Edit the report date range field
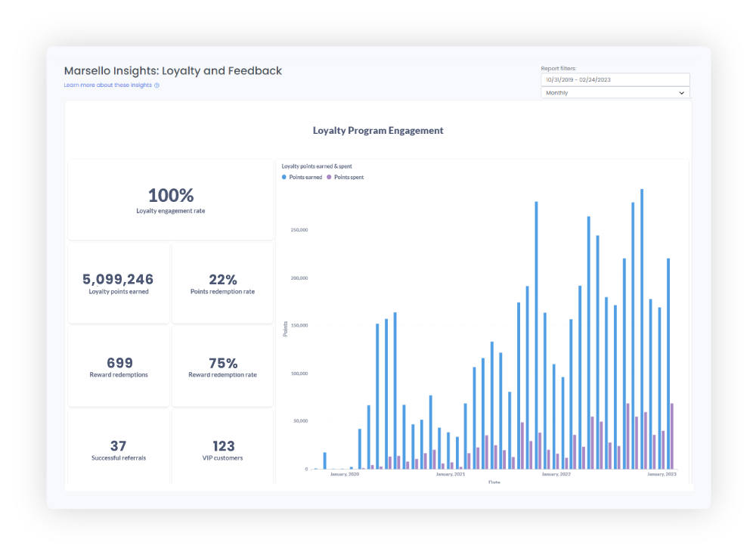This screenshot has height=555, width=756. [615, 79]
